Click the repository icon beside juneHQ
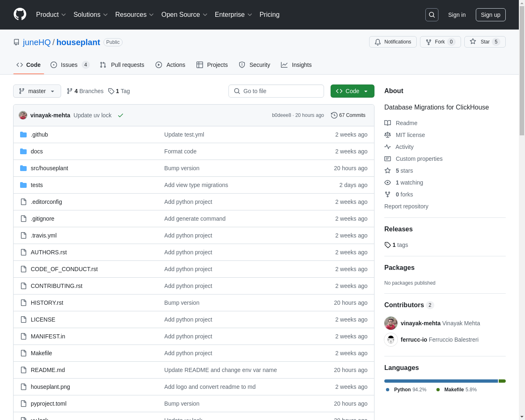This screenshot has width=525, height=420. point(16,42)
